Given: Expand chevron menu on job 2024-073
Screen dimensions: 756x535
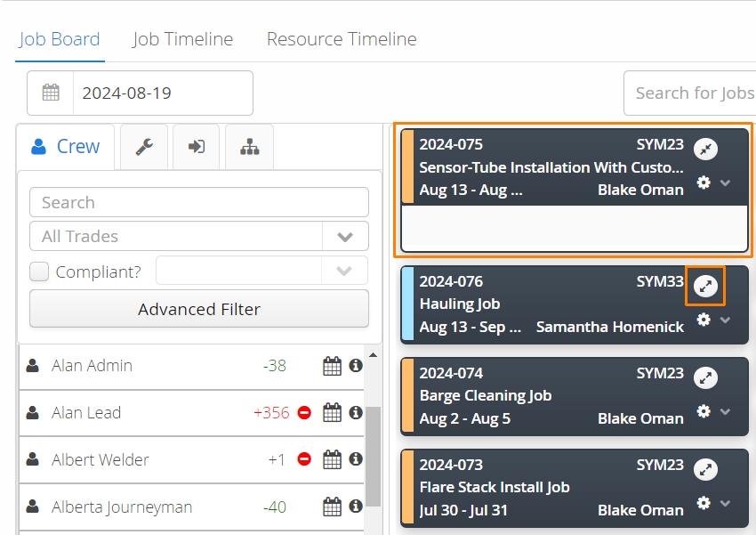Looking at the screenshot, I should 725,503.
